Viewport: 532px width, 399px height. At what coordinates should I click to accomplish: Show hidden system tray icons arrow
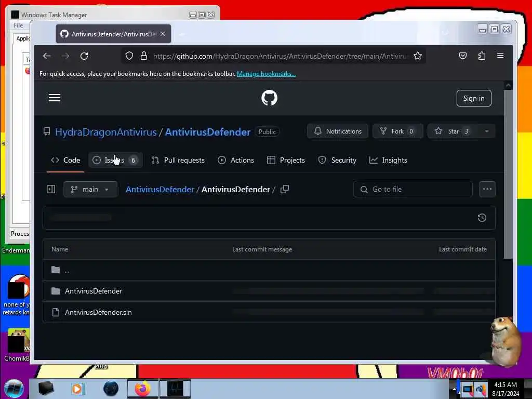tap(454, 389)
